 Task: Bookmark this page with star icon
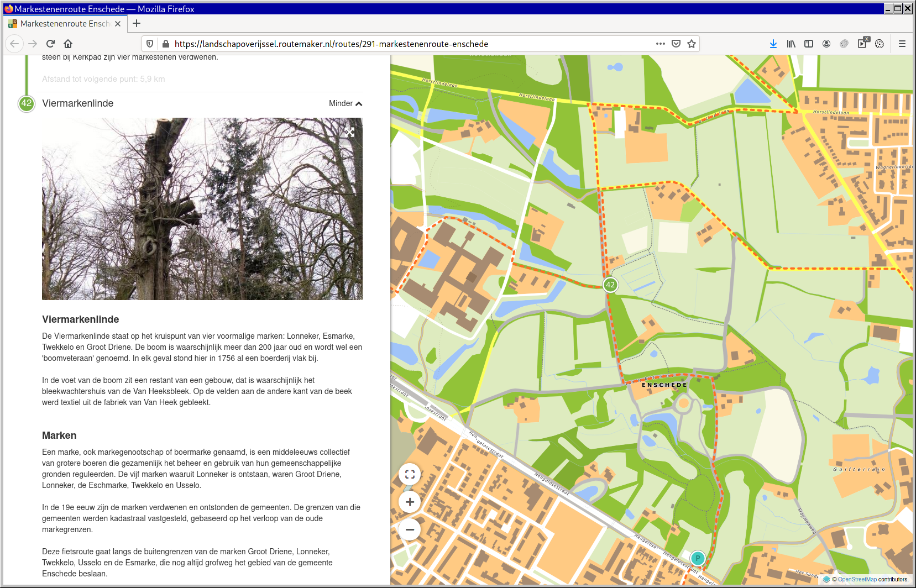coord(691,44)
